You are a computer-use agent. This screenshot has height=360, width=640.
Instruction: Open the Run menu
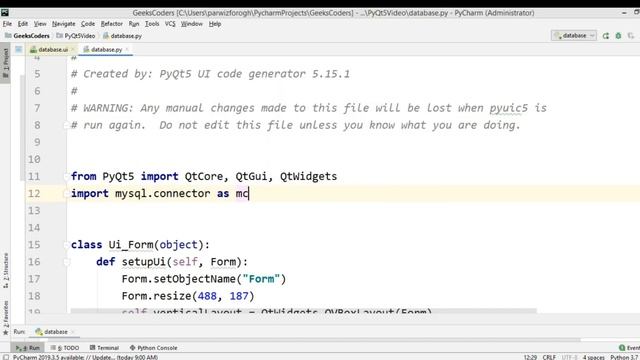(134, 24)
